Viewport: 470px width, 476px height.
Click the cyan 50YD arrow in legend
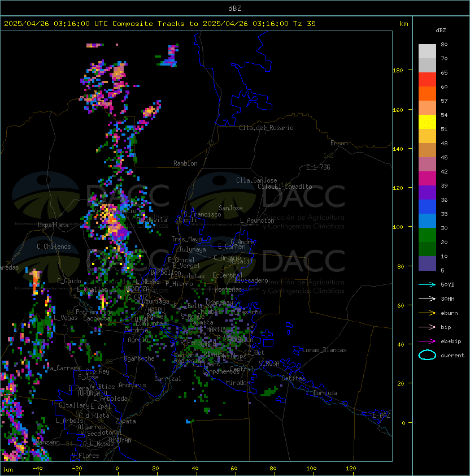(x=427, y=284)
